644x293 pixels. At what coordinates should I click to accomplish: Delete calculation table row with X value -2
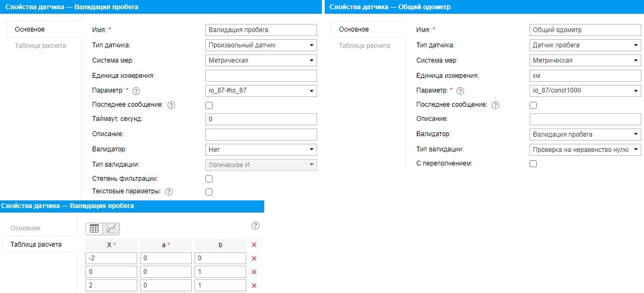click(x=254, y=258)
